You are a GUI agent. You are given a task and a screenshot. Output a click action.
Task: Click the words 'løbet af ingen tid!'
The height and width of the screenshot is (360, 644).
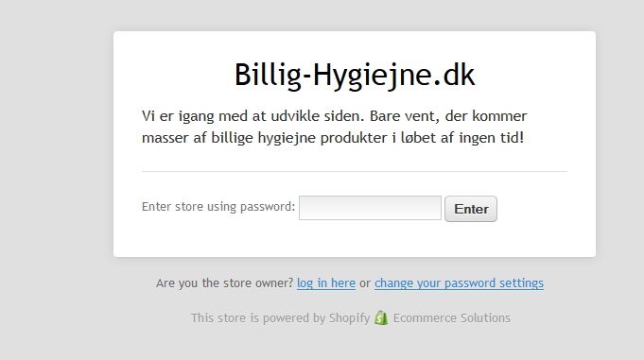462,138
